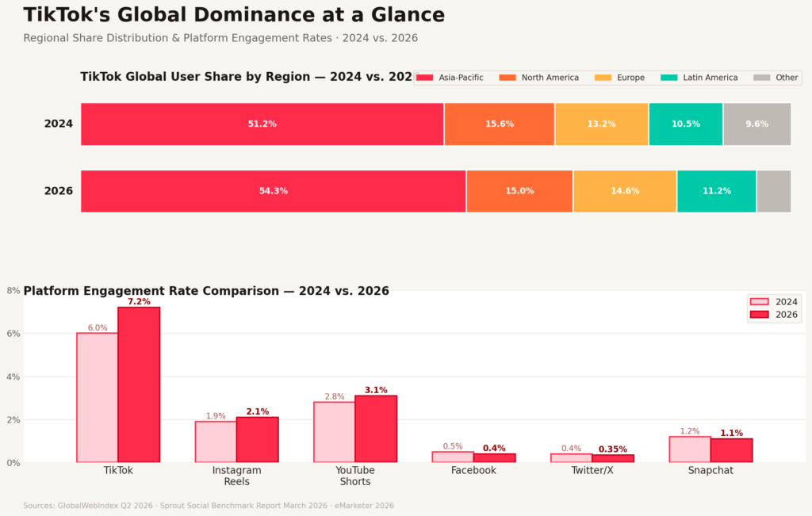Click the "Platform Engagement Rate Comparison" heading
Screen dimensions: 812x516
pyautogui.click(x=206, y=291)
